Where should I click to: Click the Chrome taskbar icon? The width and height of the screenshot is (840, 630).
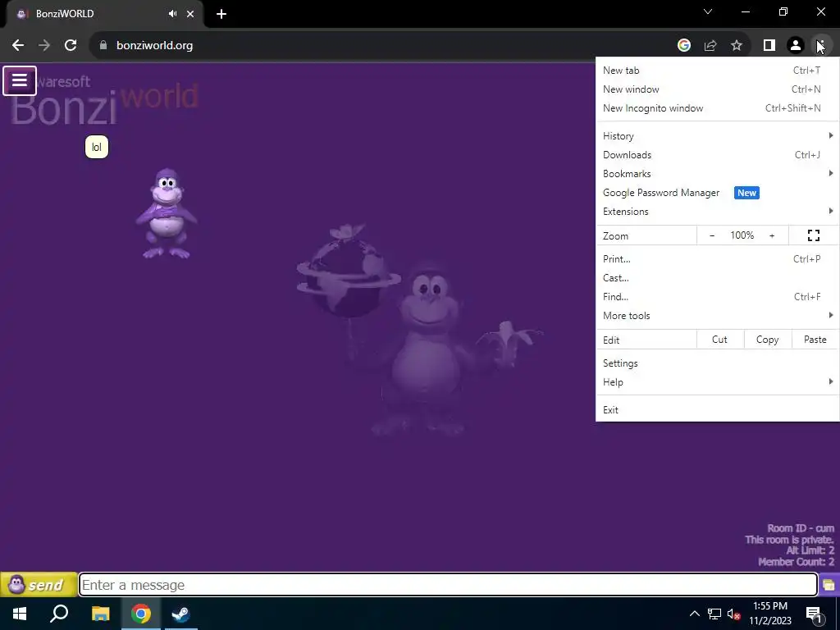141,614
